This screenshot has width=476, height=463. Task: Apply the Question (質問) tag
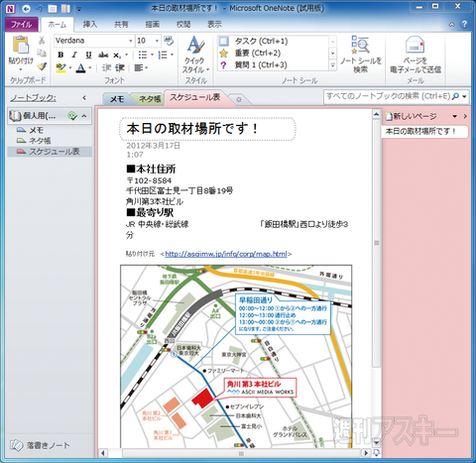(223, 65)
